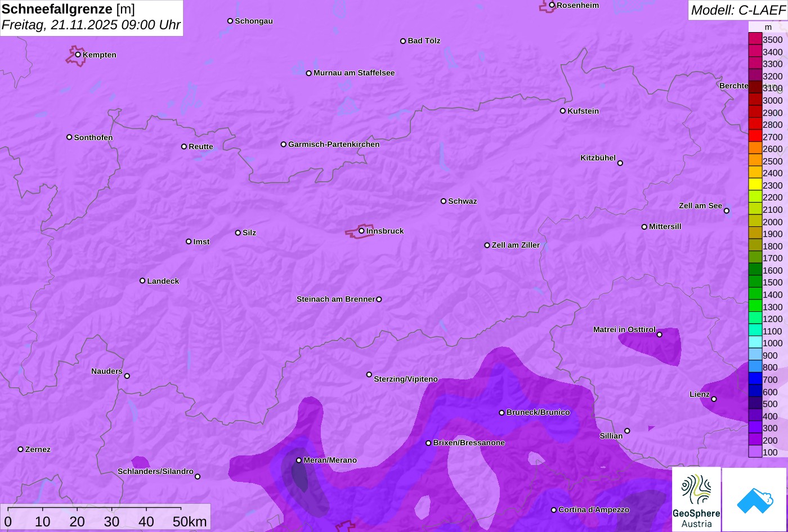This screenshot has height=532, width=788.
Task: Click the Schongau location dot
Action: point(230,21)
